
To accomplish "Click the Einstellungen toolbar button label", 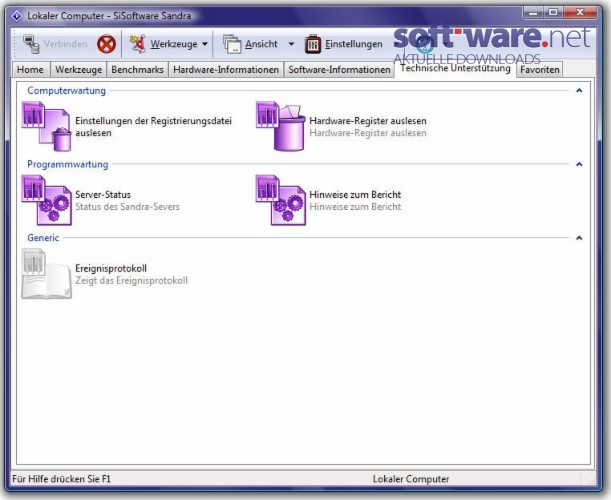I will (353, 44).
